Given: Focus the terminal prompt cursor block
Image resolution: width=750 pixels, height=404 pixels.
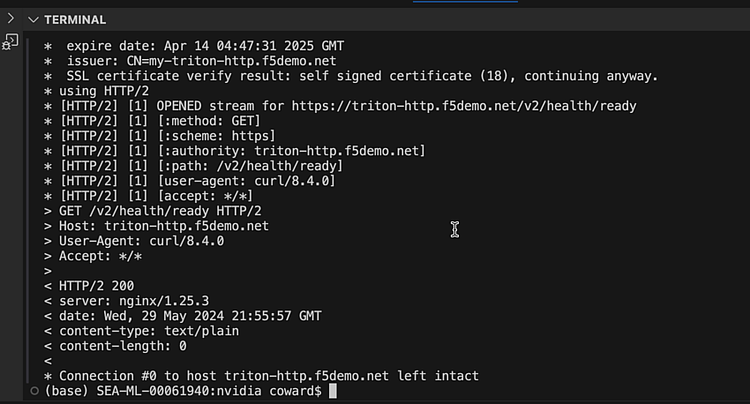Looking at the screenshot, I should coord(333,391).
